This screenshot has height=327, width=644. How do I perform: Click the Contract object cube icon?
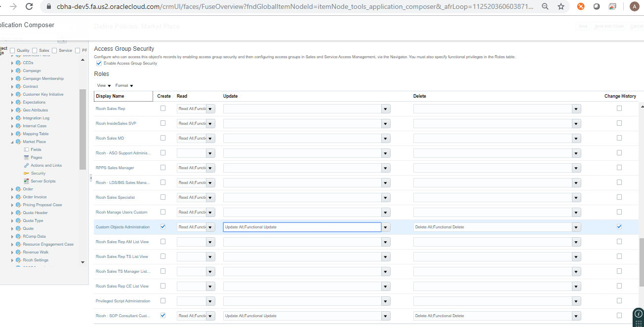pyautogui.click(x=18, y=86)
